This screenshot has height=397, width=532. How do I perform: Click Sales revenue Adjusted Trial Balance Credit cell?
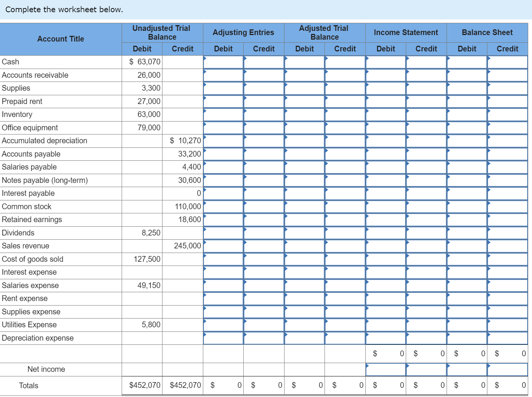(x=345, y=246)
